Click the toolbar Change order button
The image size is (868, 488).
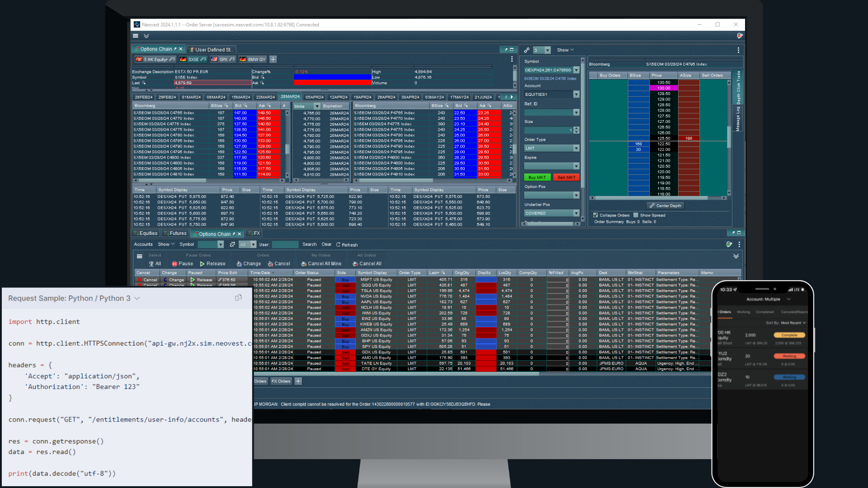coord(249,264)
